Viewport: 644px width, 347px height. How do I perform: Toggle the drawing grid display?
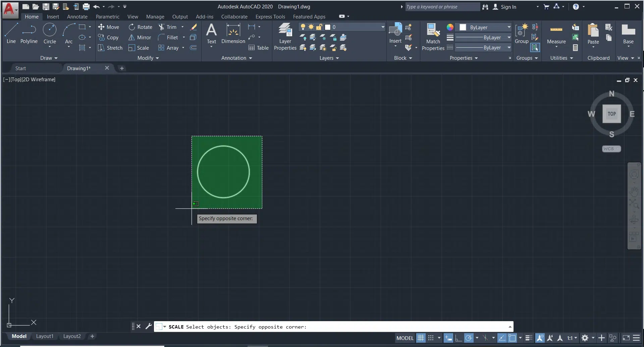pyautogui.click(x=421, y=338)
